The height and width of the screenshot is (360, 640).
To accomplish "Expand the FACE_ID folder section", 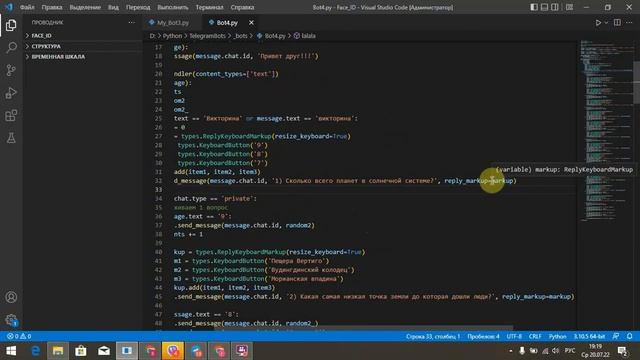I will [82, 36].
